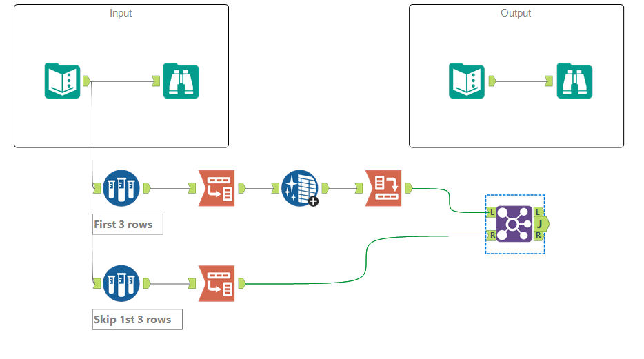Click the Output container Browse input anchor
644x359 pixels.
pos(549,81)
